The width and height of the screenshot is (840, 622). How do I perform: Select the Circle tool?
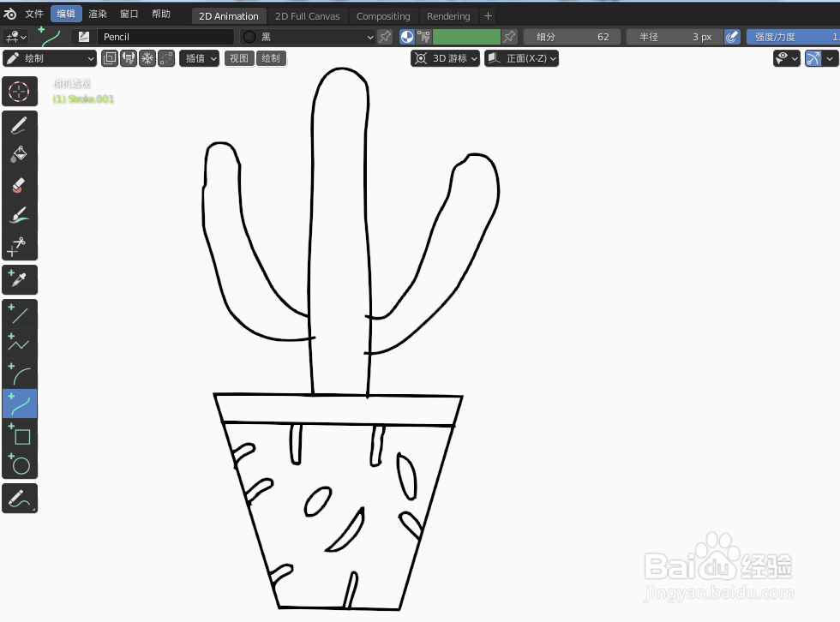coord(19,464)
